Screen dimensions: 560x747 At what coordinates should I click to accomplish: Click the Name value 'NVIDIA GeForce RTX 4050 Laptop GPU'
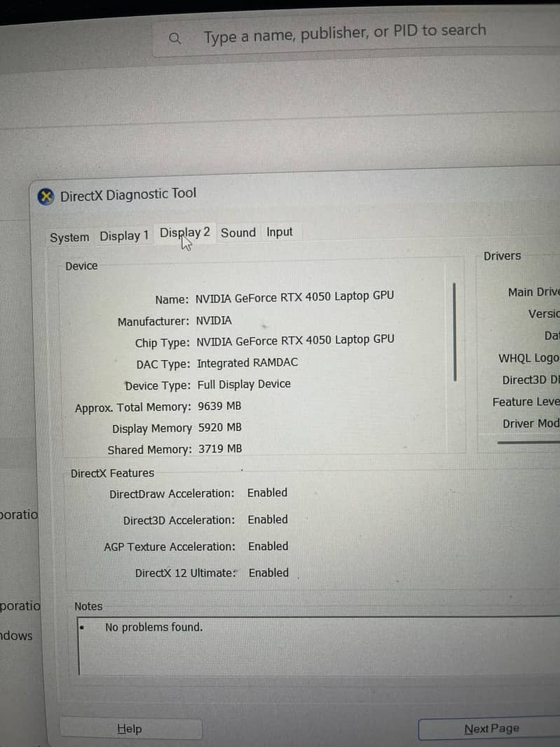[x=294, y=297]
